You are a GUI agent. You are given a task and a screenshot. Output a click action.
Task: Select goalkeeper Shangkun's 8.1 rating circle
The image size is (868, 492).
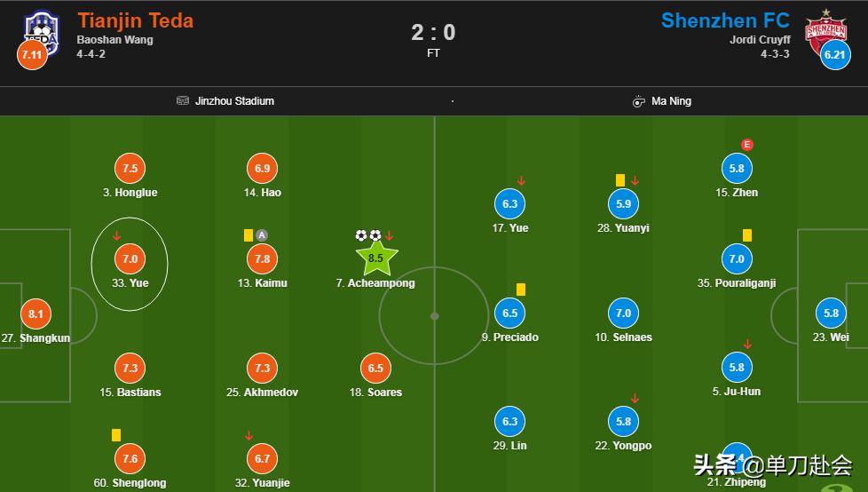coord(36,313)
